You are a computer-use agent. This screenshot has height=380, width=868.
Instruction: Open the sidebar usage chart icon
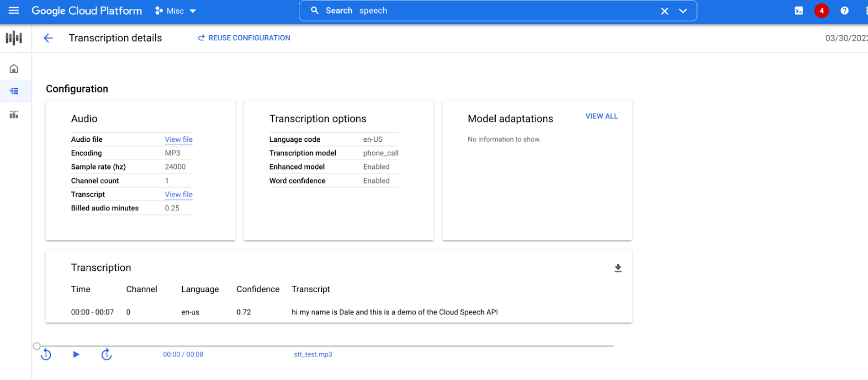tap(14, 114)
